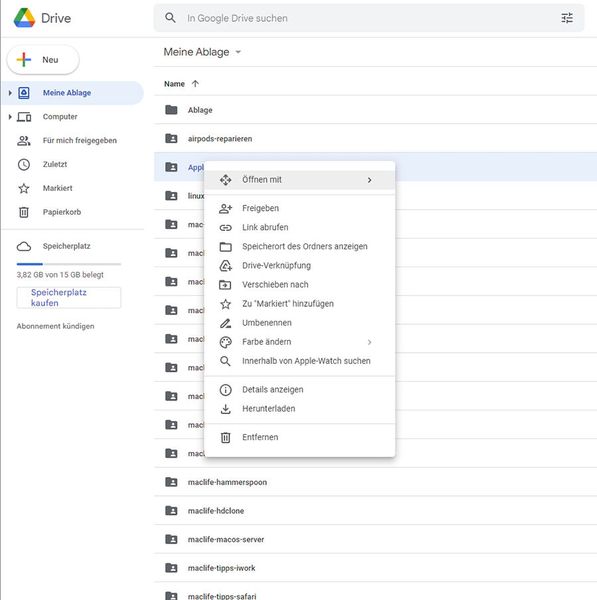Click the maclife-hdclone folder icon

[171, 510]
